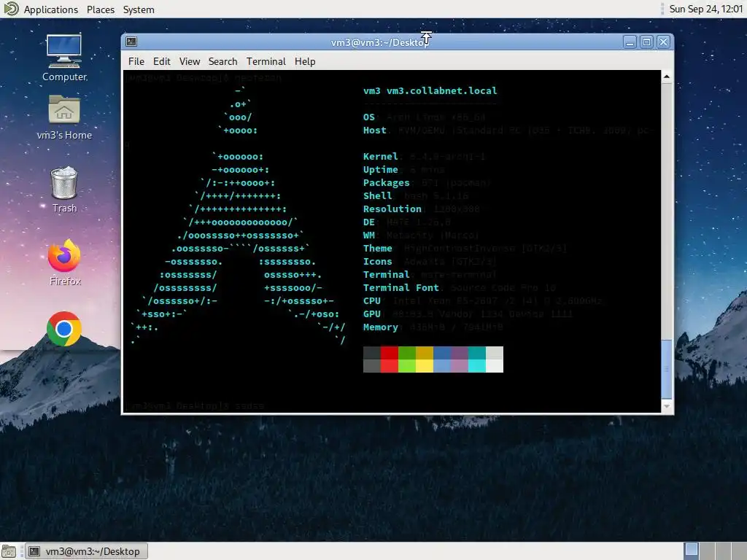Click the terminal window menu icon in title bar
Image resolution: width=747 pixels, height=560 pixels.
click(131, 42)
